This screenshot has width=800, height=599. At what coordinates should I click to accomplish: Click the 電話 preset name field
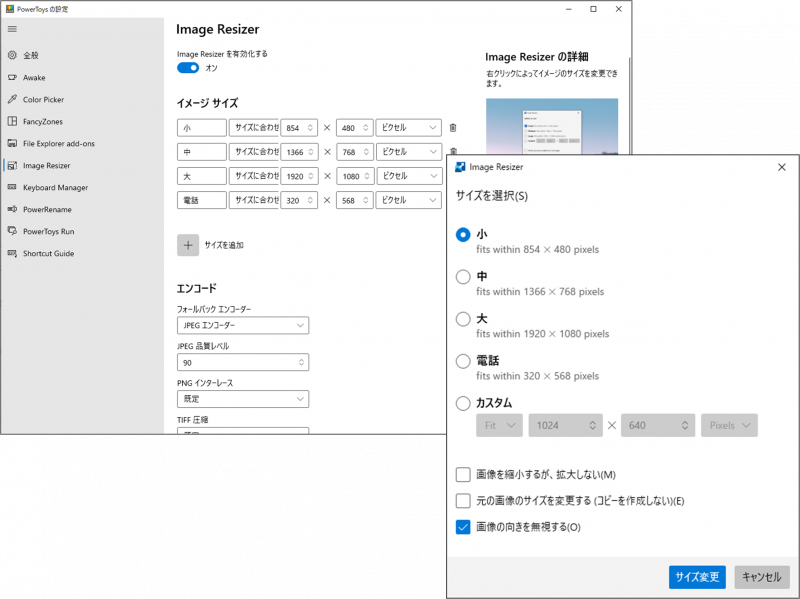(x=202, y=200)
